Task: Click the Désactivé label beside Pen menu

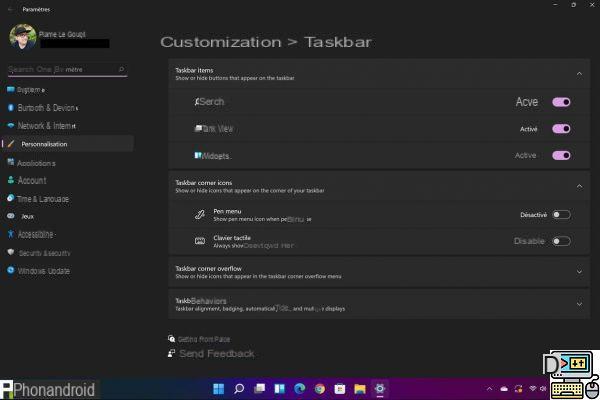Action: 533,215
